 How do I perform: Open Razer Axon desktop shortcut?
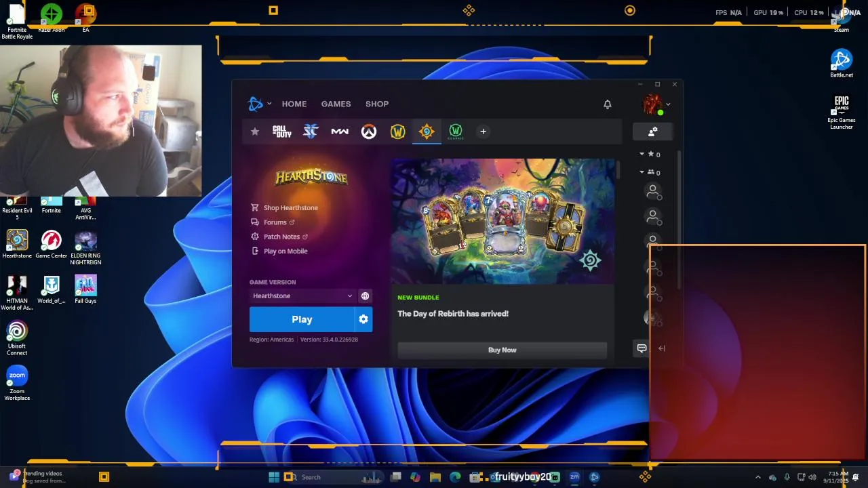pos(52,18)
